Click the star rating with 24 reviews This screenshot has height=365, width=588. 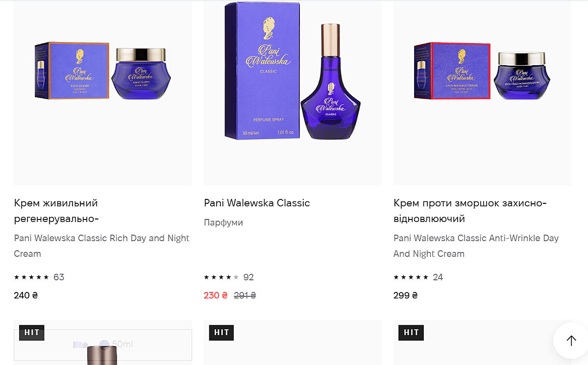[x=411, y=277]
